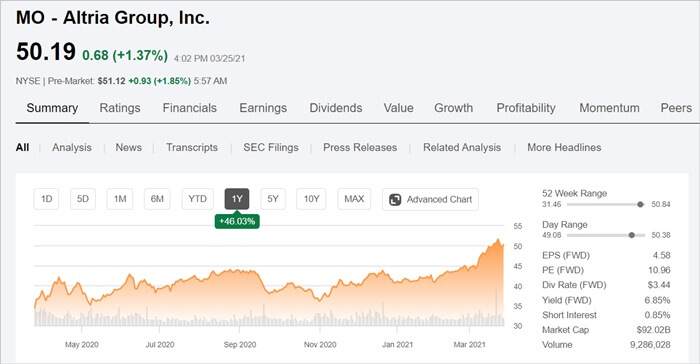Select the active 1Y range button

click(x=237, y=199)
